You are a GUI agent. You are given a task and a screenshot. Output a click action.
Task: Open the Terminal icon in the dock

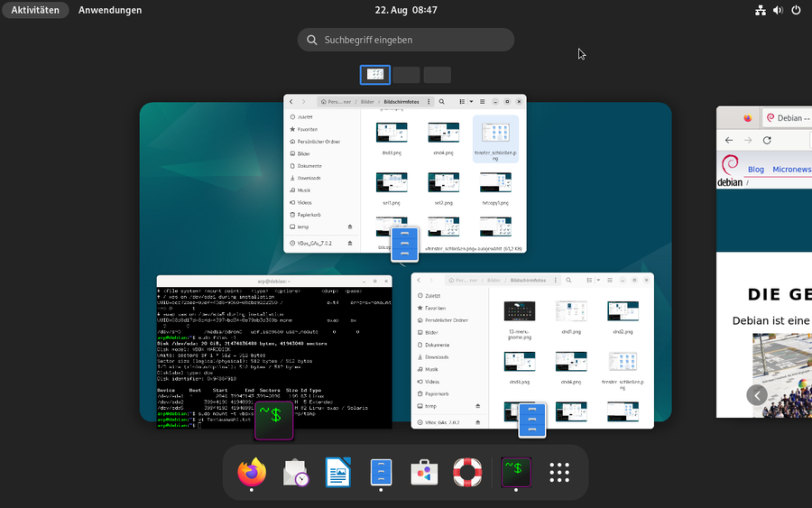516,472
